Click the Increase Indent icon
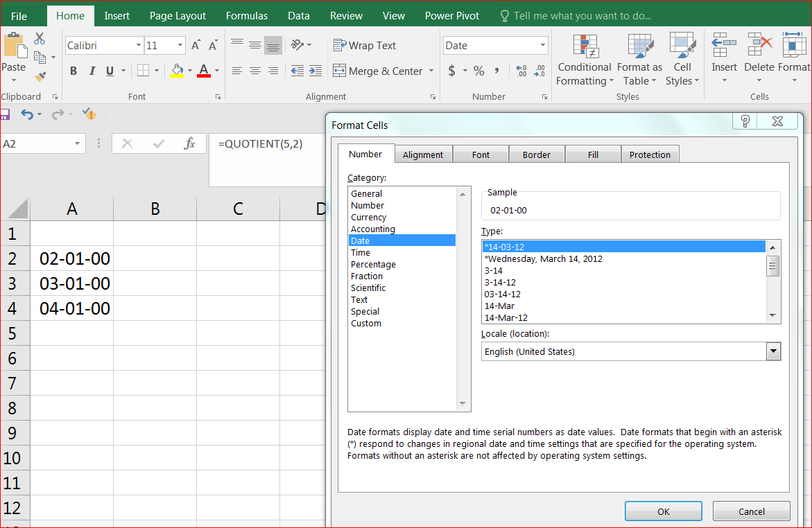The image size is (812, 528). click(x=316, y=71)
